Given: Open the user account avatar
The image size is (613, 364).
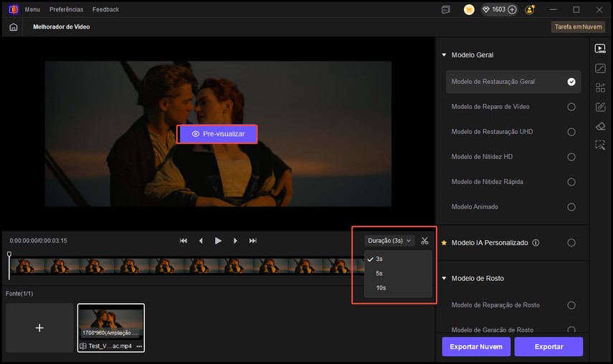Looking at the screenshot, I should tap(530, 10).
